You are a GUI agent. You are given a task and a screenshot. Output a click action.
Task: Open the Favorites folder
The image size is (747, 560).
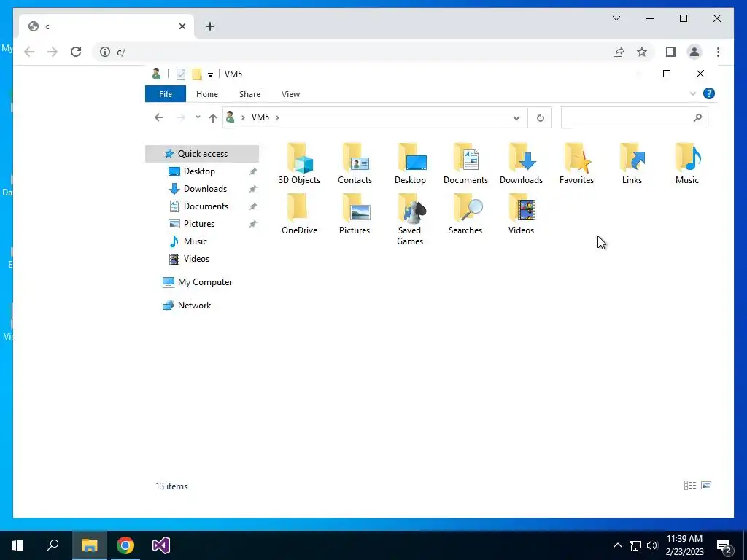tap(576, 164)
